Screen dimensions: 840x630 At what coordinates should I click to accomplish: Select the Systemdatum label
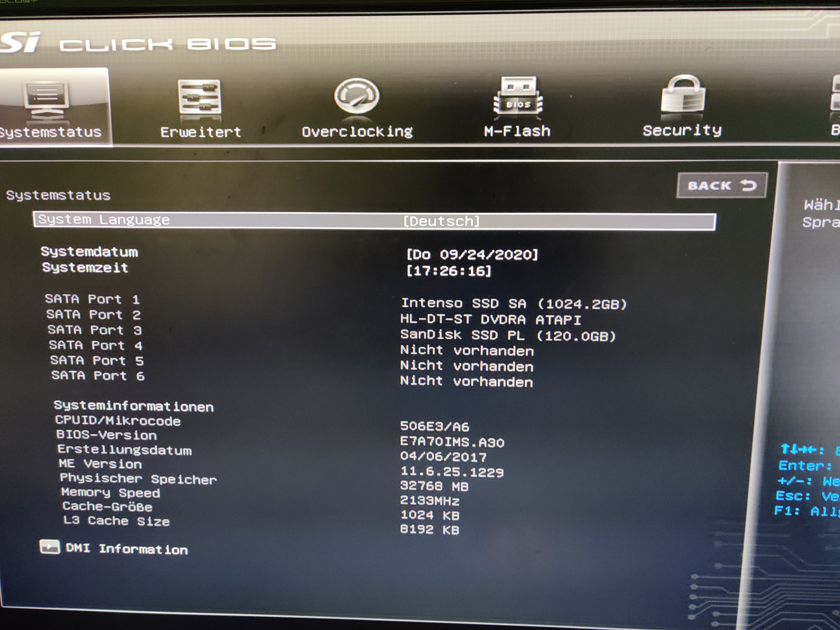[x=90, y=252]
